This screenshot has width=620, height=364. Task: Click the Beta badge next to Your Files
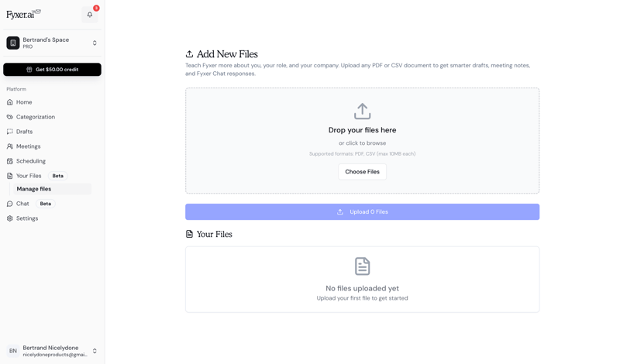[x=57, y=176]
